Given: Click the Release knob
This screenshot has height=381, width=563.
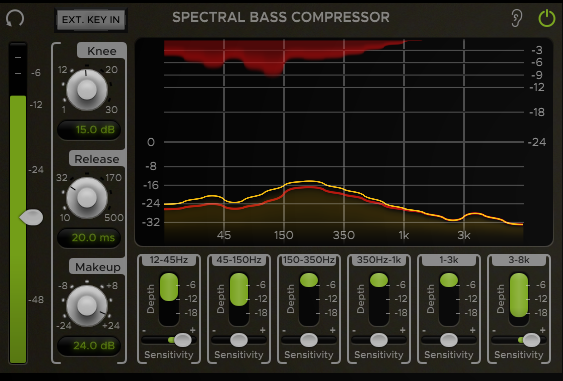Looking at the screenshot, I should [x=87, y=197].
